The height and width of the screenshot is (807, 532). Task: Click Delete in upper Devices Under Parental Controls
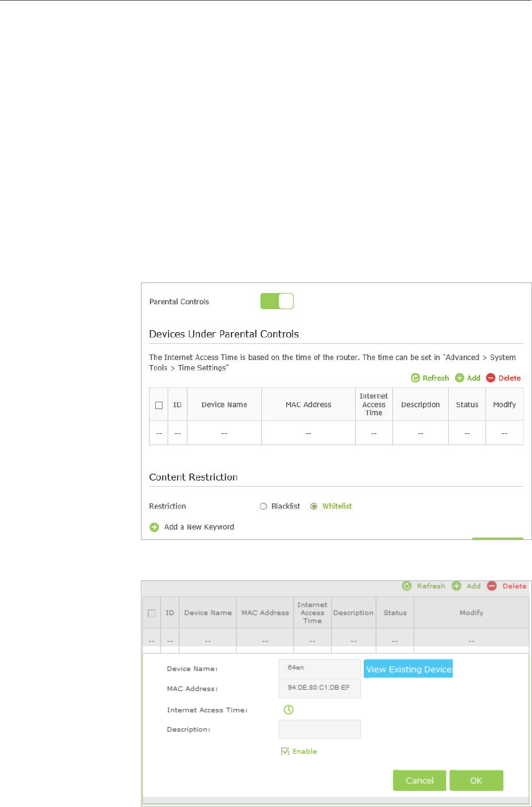(503, 378)
